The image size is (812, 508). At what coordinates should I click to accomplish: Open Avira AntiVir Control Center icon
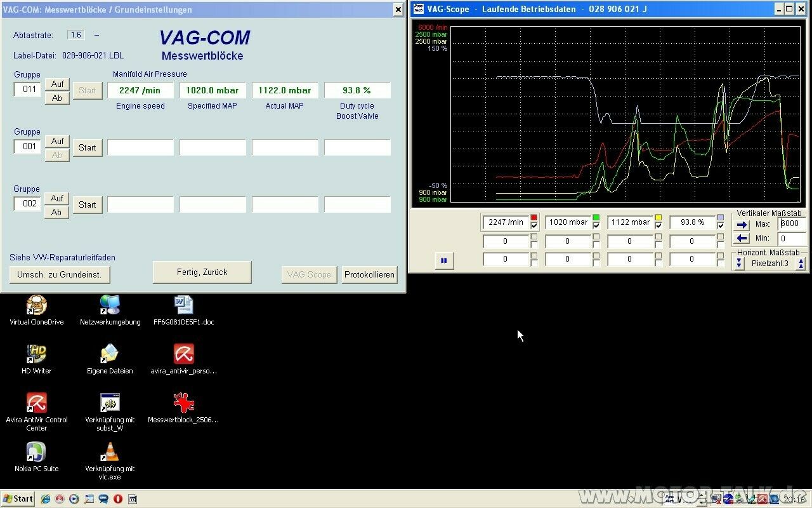tap(37, 403)
